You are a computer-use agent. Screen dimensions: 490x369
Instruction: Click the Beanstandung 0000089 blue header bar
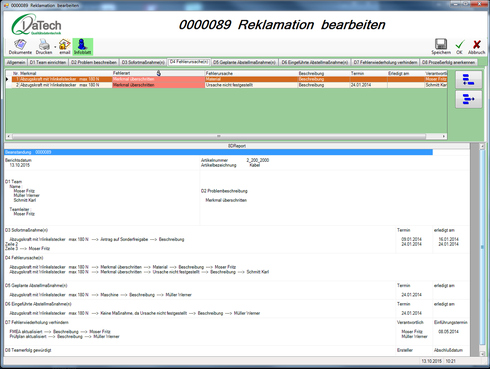point(219,152)
